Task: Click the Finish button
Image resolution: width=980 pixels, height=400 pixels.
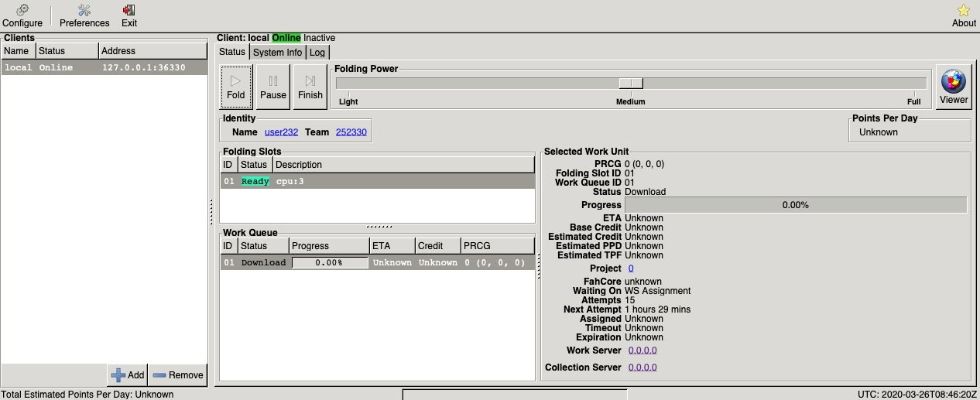Action: (310, 87)
